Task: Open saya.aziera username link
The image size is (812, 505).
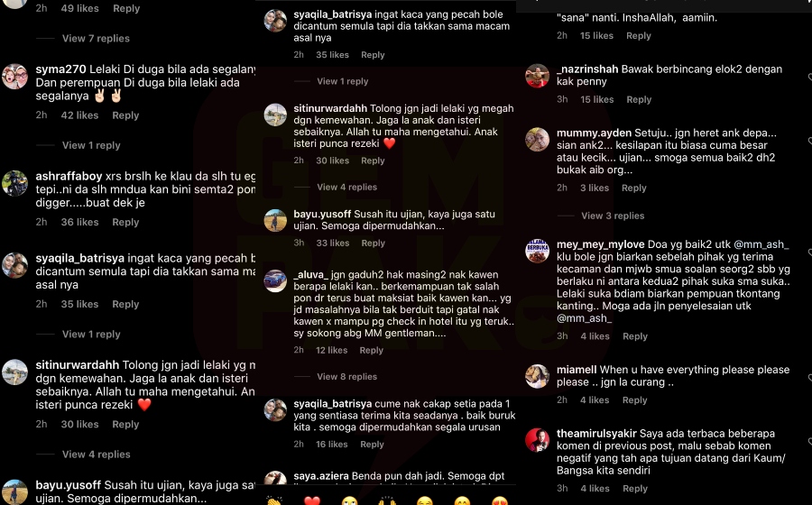Action: click(x=321, y=476)
